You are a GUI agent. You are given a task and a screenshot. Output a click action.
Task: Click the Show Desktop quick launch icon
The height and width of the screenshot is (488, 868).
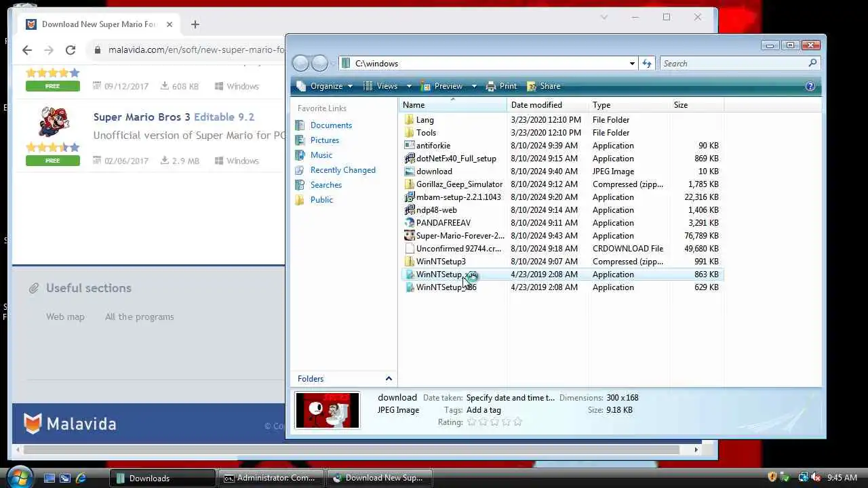pos(50,478)
